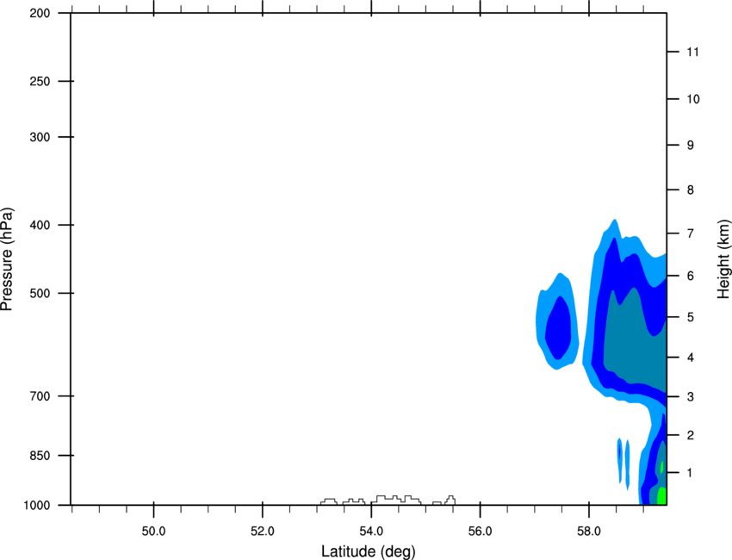Click the 'Latitude (deg)' axis title

(x=368, y=551)
